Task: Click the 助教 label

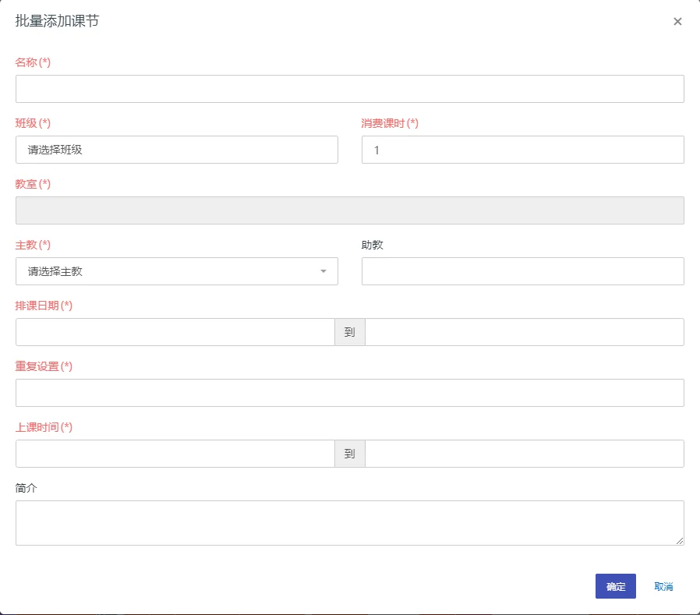Action: pos(373,245)
